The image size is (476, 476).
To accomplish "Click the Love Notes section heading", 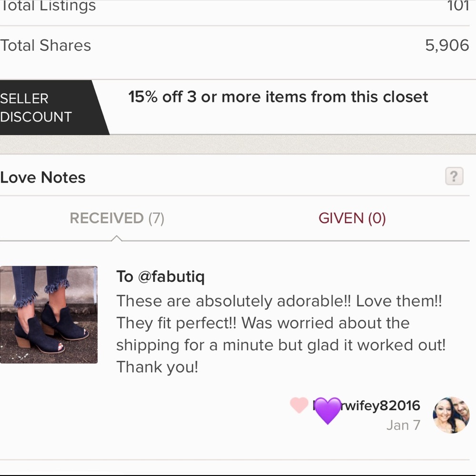I will tap(43, 178).
